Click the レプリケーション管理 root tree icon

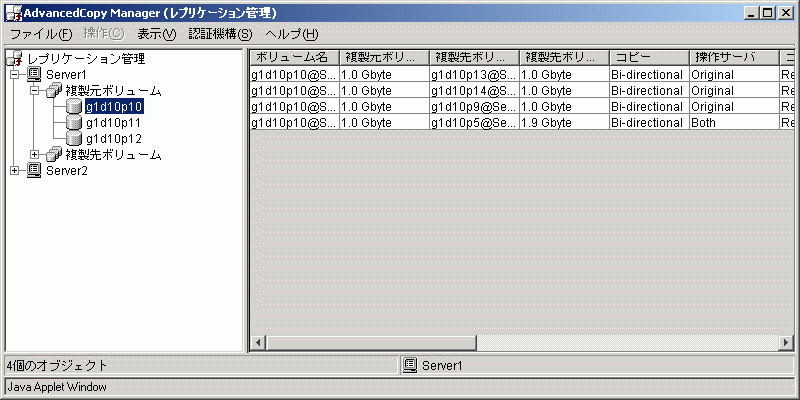click(14, 59)
